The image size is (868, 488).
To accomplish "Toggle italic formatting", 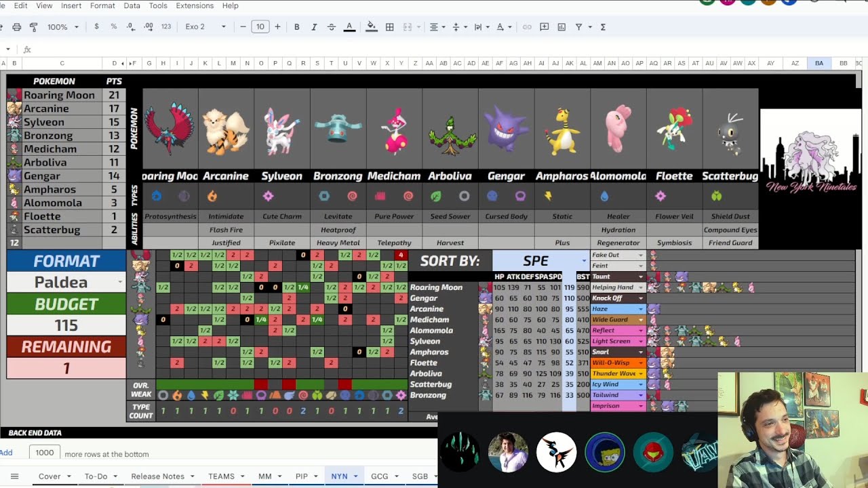I will click(314, 27).
